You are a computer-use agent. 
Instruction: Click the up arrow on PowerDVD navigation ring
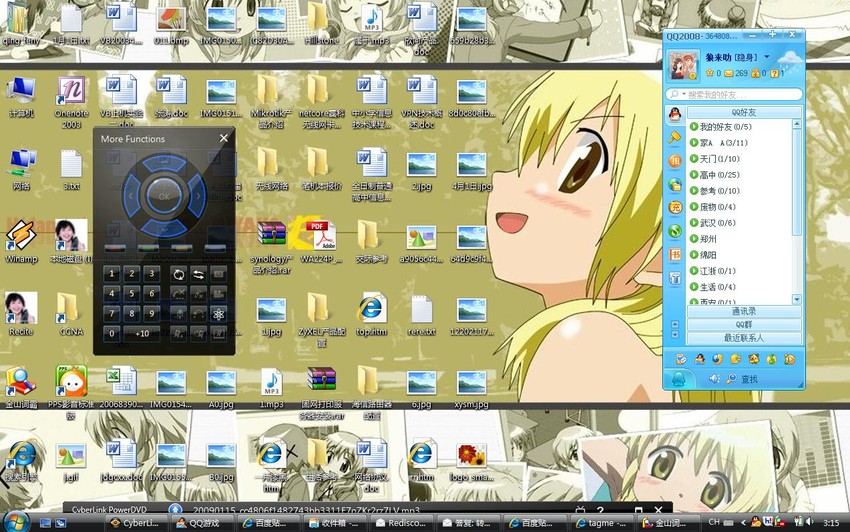[x=164, y=163]
